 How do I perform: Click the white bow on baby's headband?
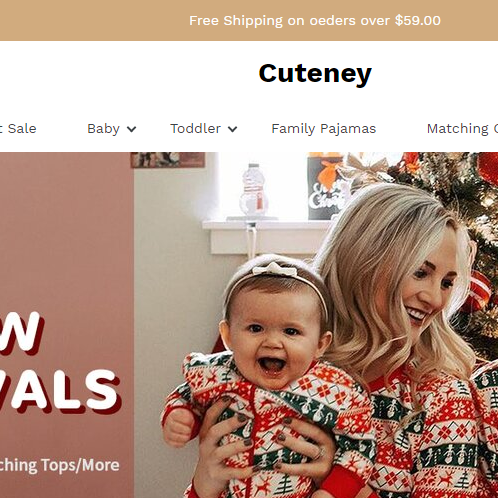[x=275, y=269]
